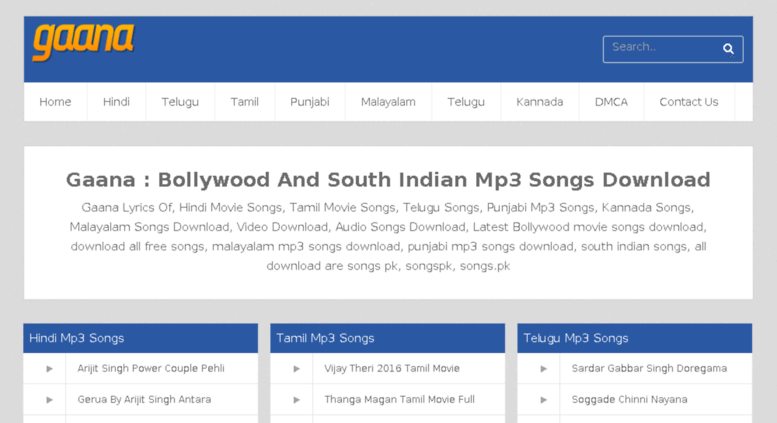Viewport: 777px width, 423px height.
Task: Play icon beside Sardar Gabbar Singh
Action: click(544, 369)
